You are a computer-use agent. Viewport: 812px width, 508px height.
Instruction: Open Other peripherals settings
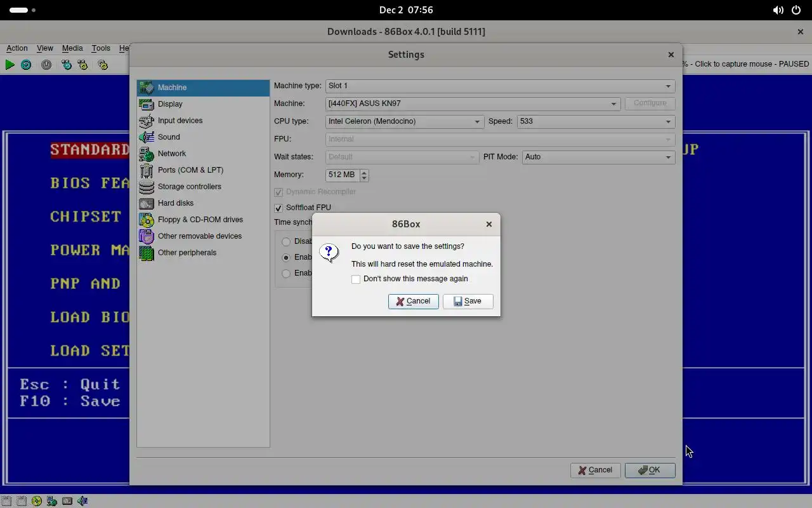click(203, 253)
